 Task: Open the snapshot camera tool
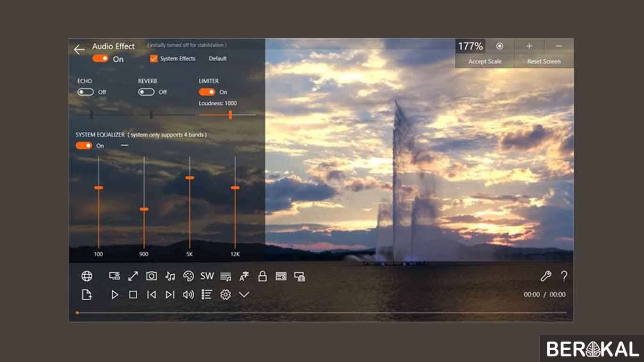151,276
